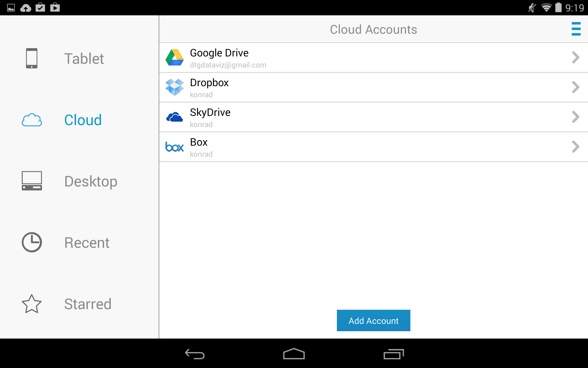Tap the Android back navigation button
Screen dimensions: 588x368
coord(195,354)
